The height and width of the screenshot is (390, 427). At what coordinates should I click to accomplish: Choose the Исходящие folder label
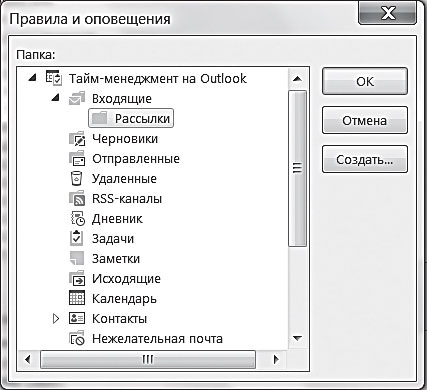[126, 279]
